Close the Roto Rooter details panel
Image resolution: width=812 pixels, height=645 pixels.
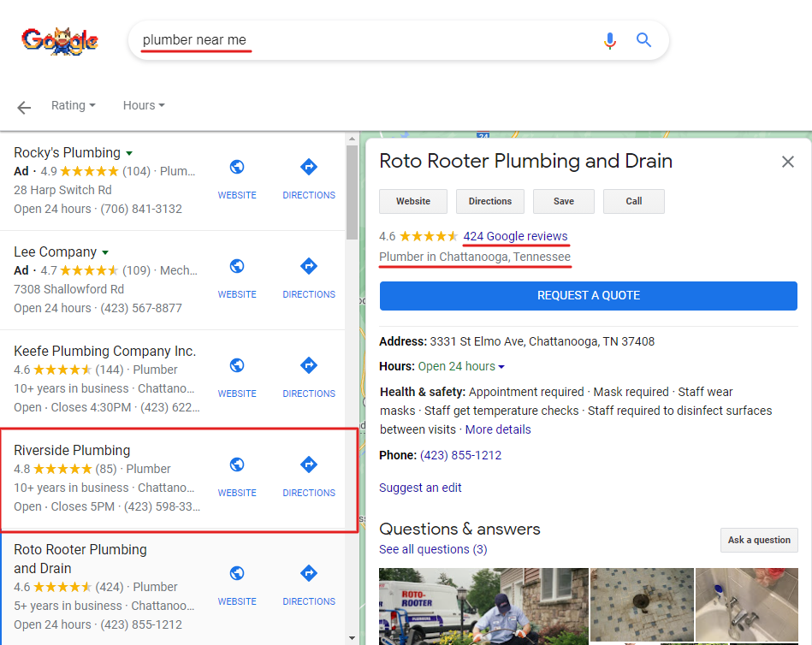788,162
